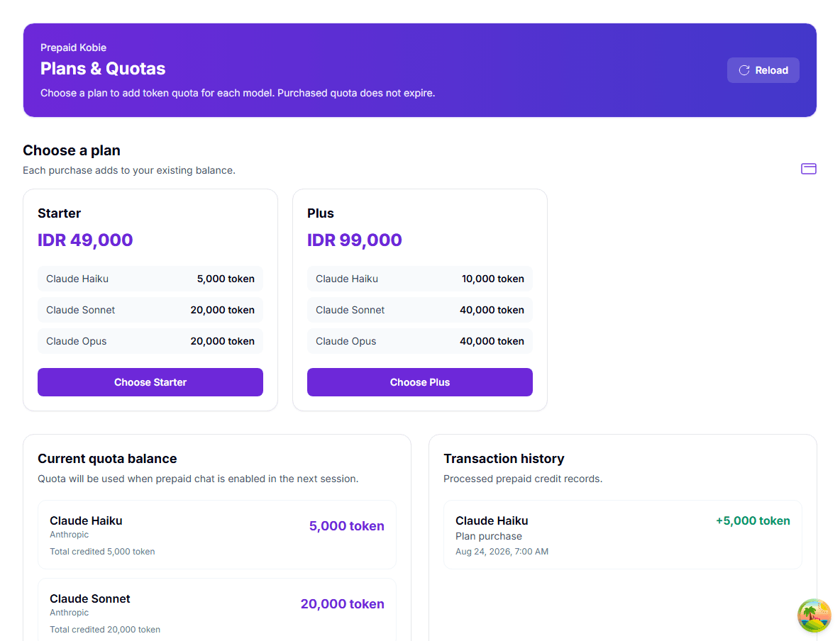Click Each purchase adds to balance text

[x=129, y=170]
